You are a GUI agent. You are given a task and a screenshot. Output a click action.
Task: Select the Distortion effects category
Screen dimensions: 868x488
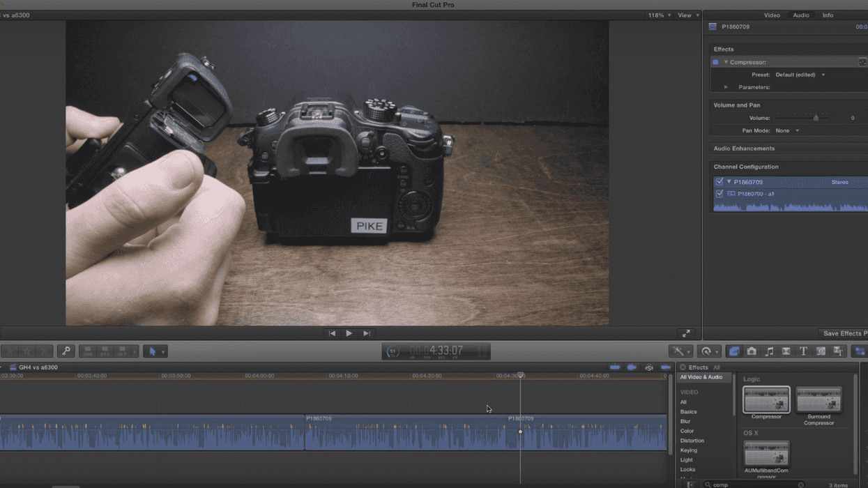coord(692,441)
